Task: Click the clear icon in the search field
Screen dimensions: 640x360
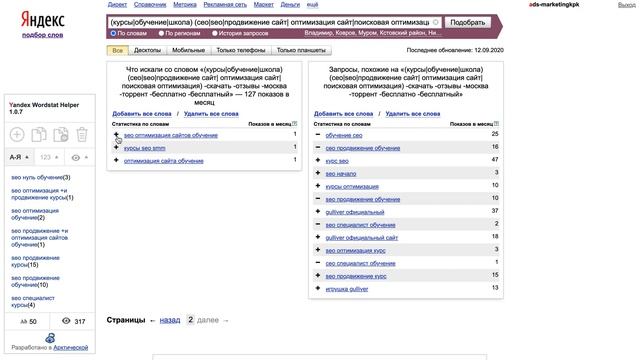Action: tap(436, 22)
